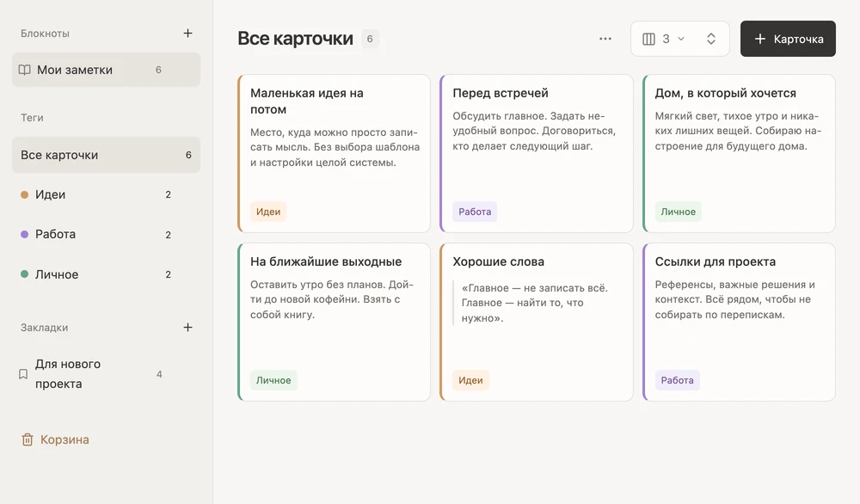Click the count 4 beside Для нового проекта
The width and height of the screenshot is (860, 504).
coord(159,374)
